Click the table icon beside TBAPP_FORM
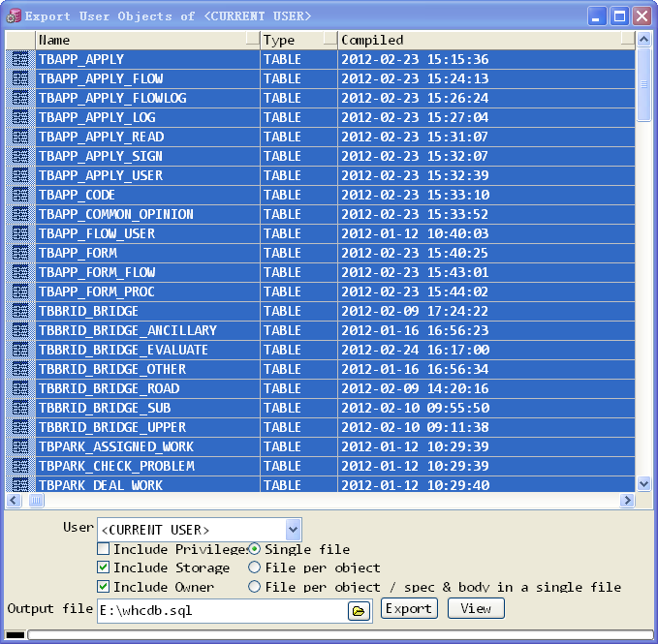 coord(20,253)
